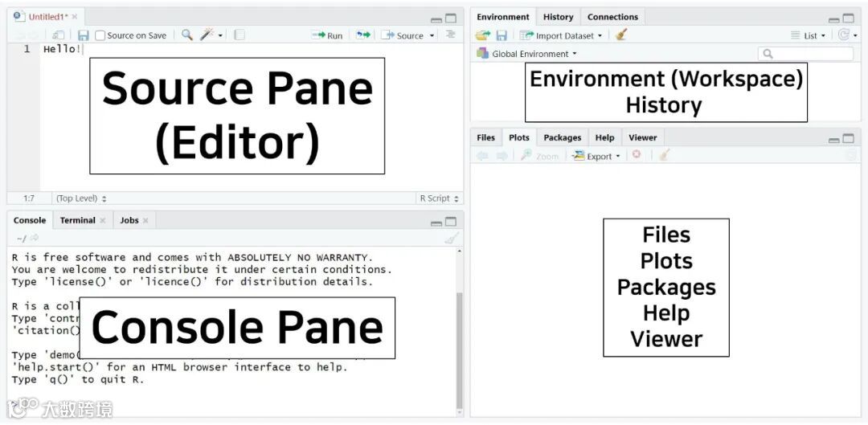The height and width of the screenshot is (425, 868).
Task: Click the compile report notebook icon
Action: tap(240, 35)
